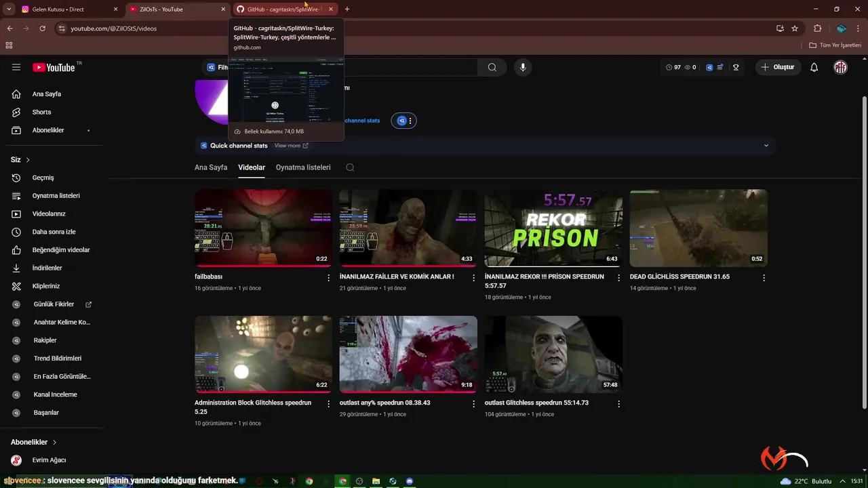Viewport: 868px width, 488px height.
Task: Open options for Administration Block video
Action: click(x=329, y=403)
